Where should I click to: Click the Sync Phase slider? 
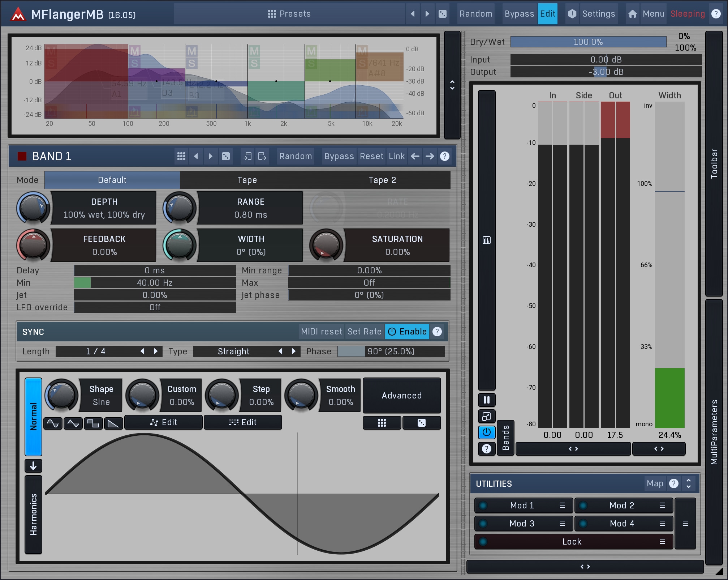pos(391,351)
